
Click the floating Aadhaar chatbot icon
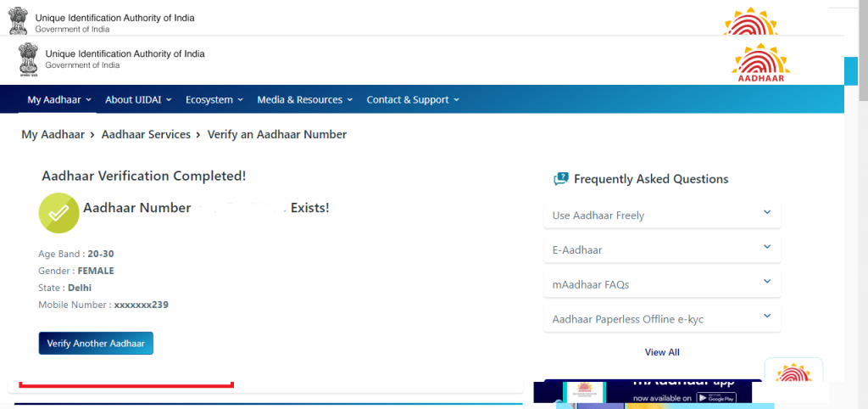pyautogui.click(x=793, y=371)
